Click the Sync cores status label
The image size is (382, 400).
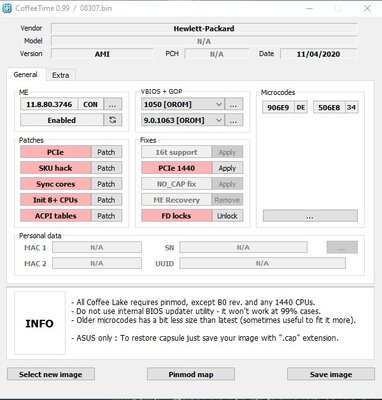(55, 184)
